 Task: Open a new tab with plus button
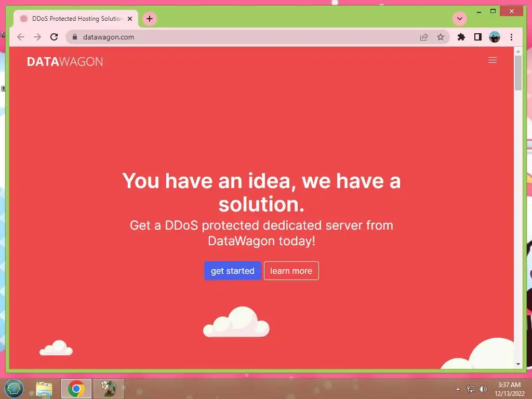[x=150, y=19]
